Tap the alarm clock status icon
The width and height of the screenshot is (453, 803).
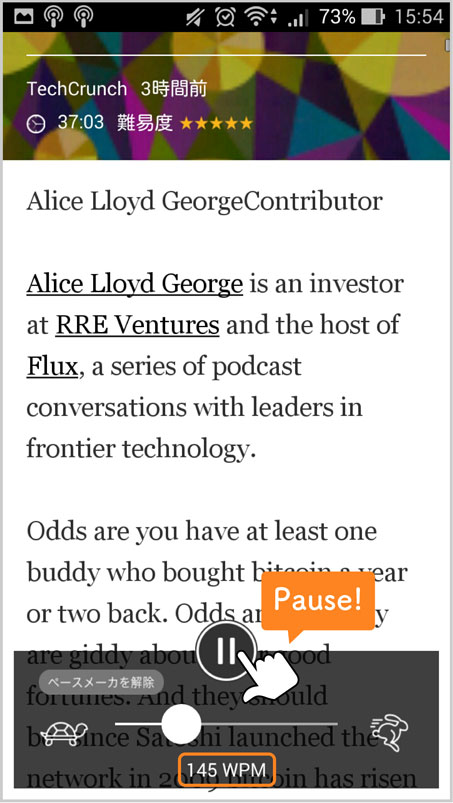[x=225, y=17]
